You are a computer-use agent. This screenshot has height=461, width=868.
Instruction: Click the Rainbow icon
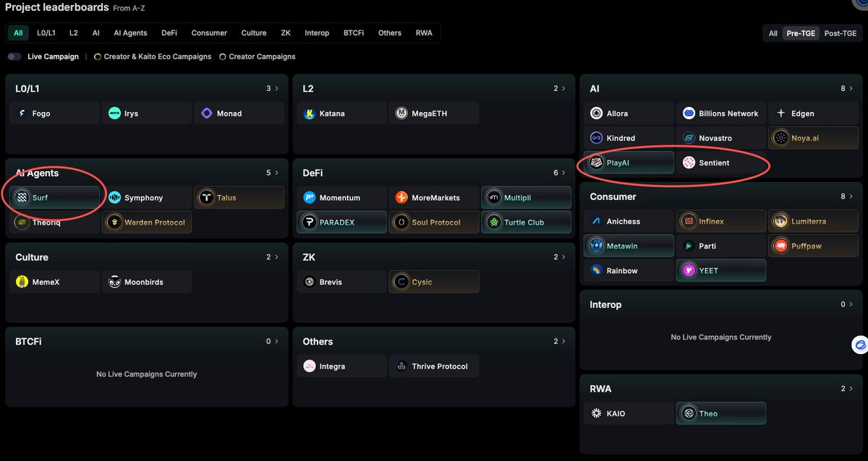(x=597, y=271)
